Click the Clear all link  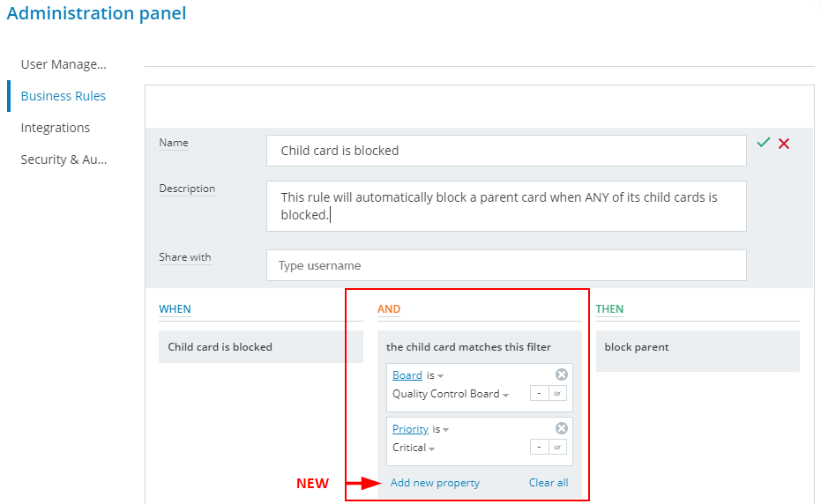(549, 483)
